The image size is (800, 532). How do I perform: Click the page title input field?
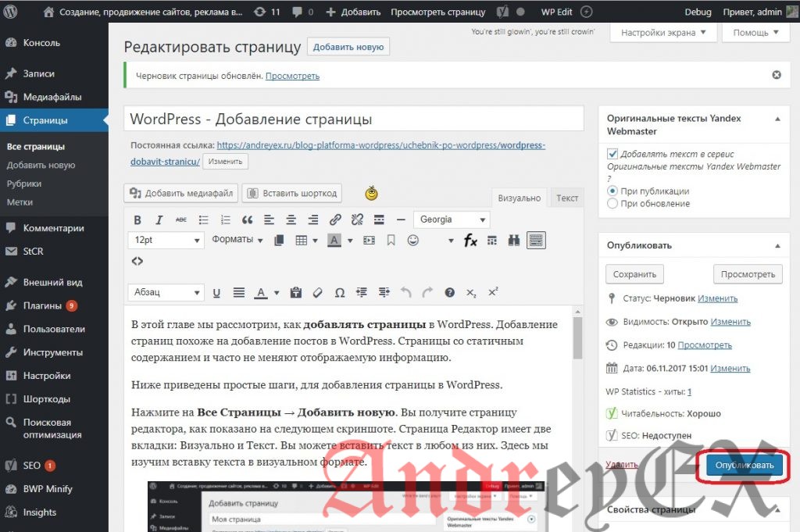(352, 117)
